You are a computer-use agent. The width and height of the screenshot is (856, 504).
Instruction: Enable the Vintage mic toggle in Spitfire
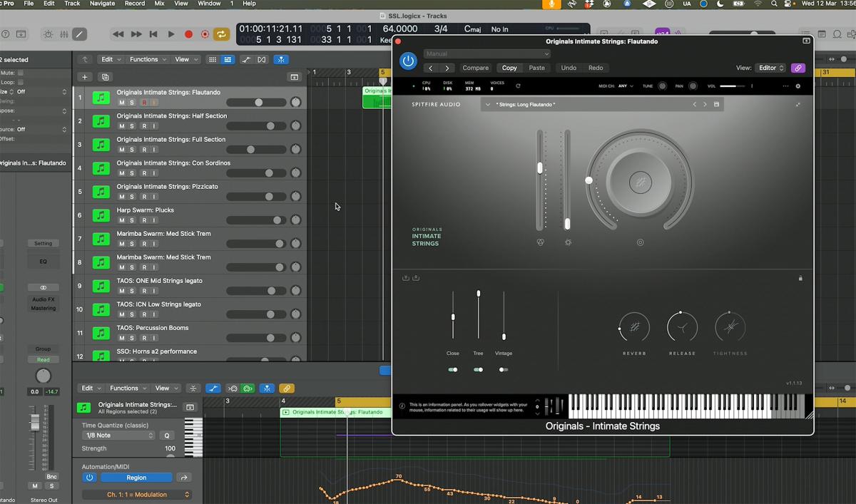coord(504,369)
